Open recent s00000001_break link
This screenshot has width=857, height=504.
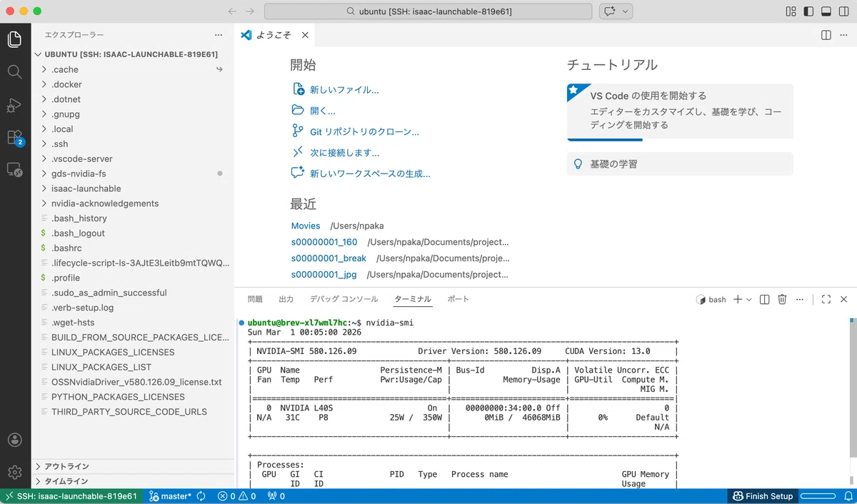pos(329,258)
